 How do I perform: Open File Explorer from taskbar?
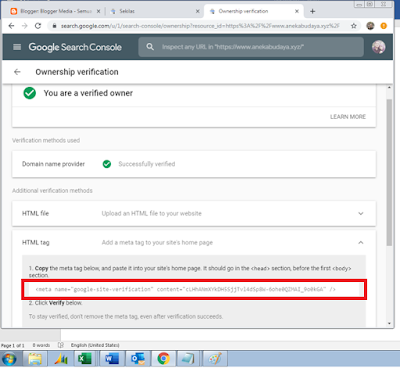point(35,359)
